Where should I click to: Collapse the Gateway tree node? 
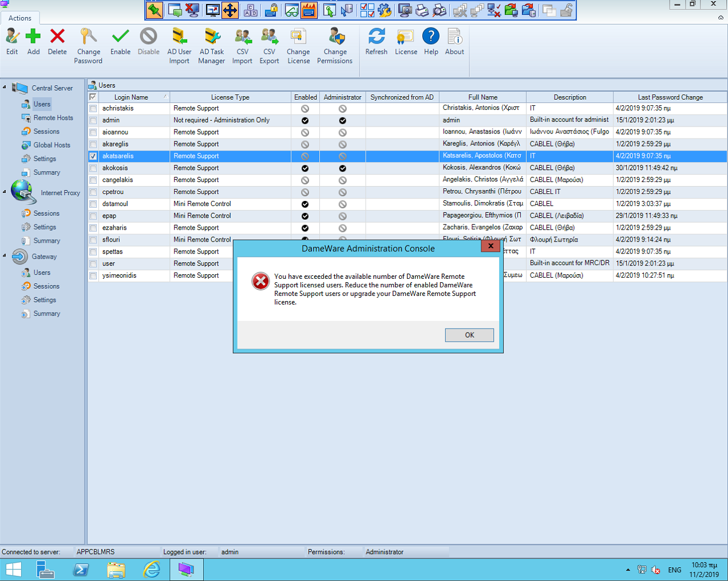[5, 255]
